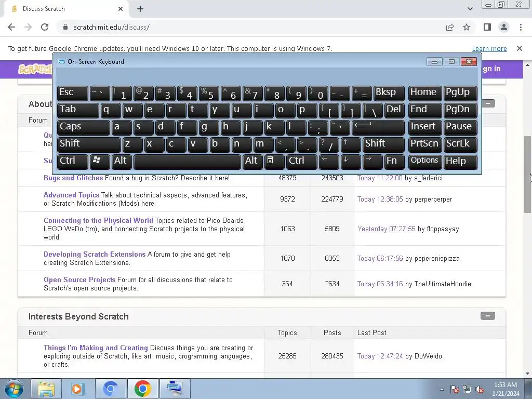Viewport: 532px width, 399px height.
Task: Click the page vertical scrollbar thumb
Action: click(527, 175)
